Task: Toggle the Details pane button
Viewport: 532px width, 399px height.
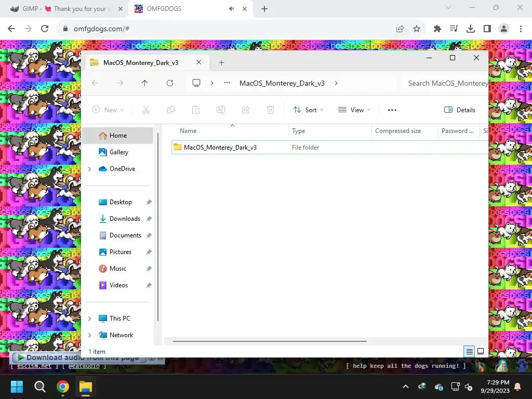Action: tap(460, 110)
